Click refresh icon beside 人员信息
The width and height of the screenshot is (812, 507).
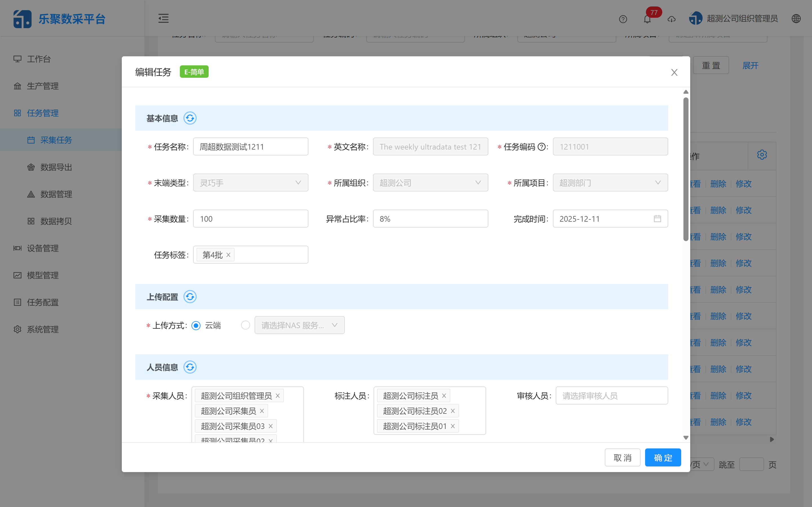(x=190, y=367)
